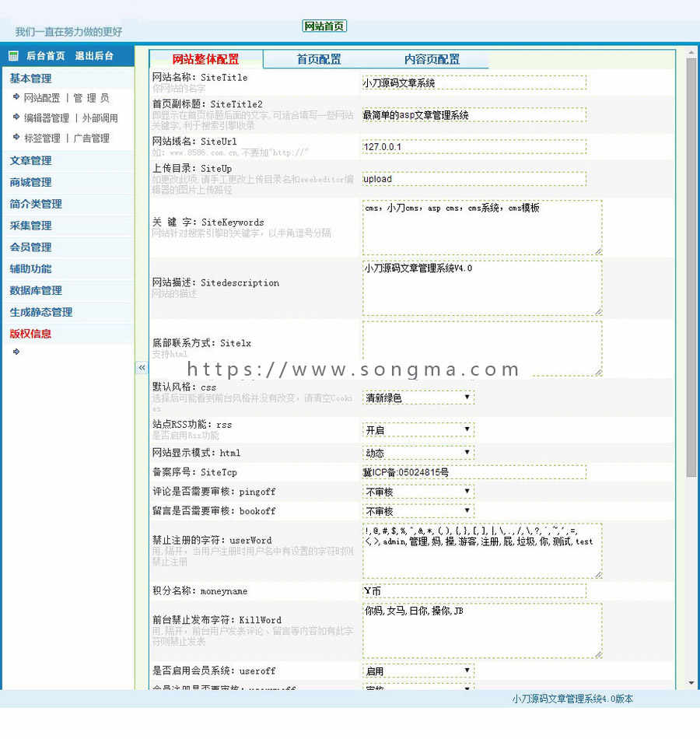
Task: Open the 标签管理 link
Action: [x=42, y=138]
